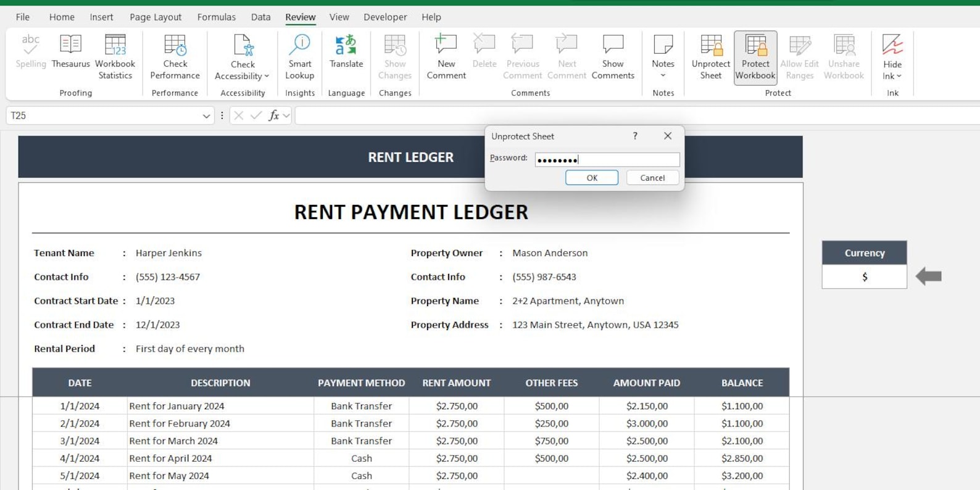Viewport: 980px width, 490px height.
Task: Open Smart Lookup
Action: click(x=300, y=57)
